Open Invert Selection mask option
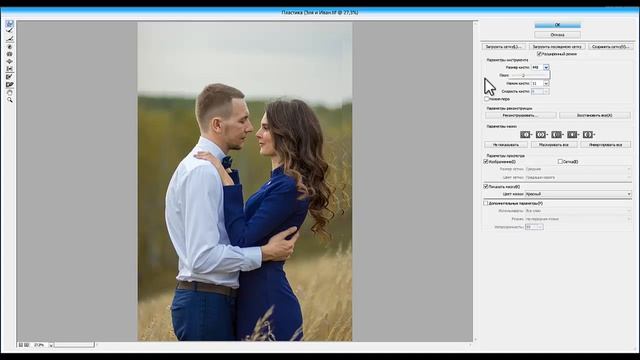 [588, 134]
